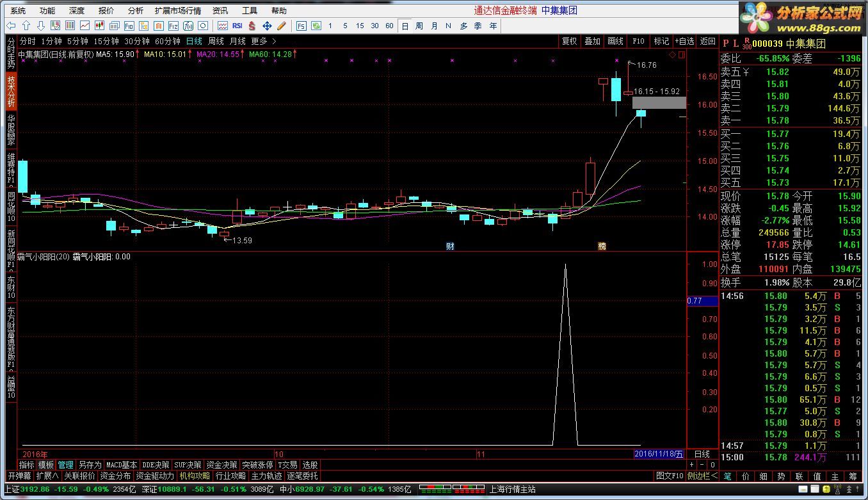Viewport: 868px width, 500px height.
Task: Open the 报价 menu
Action: tap(106, 10)
